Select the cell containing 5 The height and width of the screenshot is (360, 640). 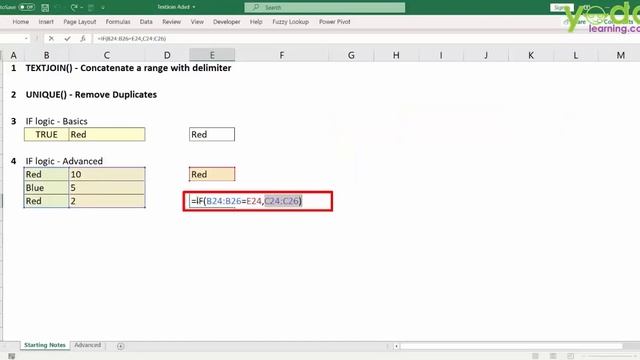click(x=107, y=188)
